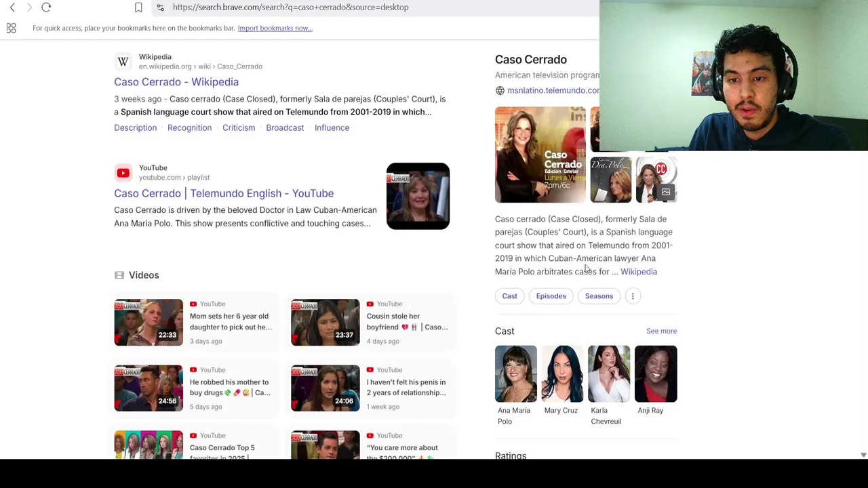Open the site settings icon beside the URL

[x=160, y=7]
